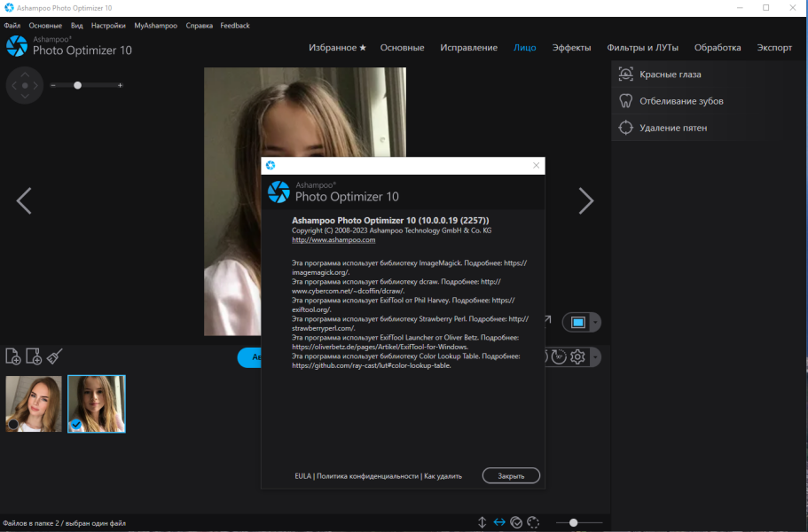The image size is (808, 532).
Task: Switch to the Основные tab in the header
Action: coord(402,47)
